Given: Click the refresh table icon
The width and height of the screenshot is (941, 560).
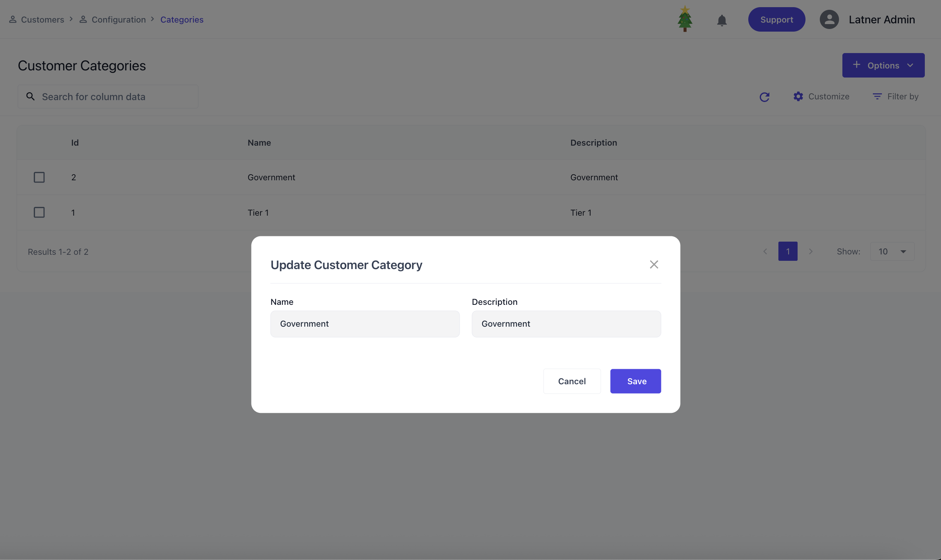Looking at the screenshot, I should coord(764,97).
